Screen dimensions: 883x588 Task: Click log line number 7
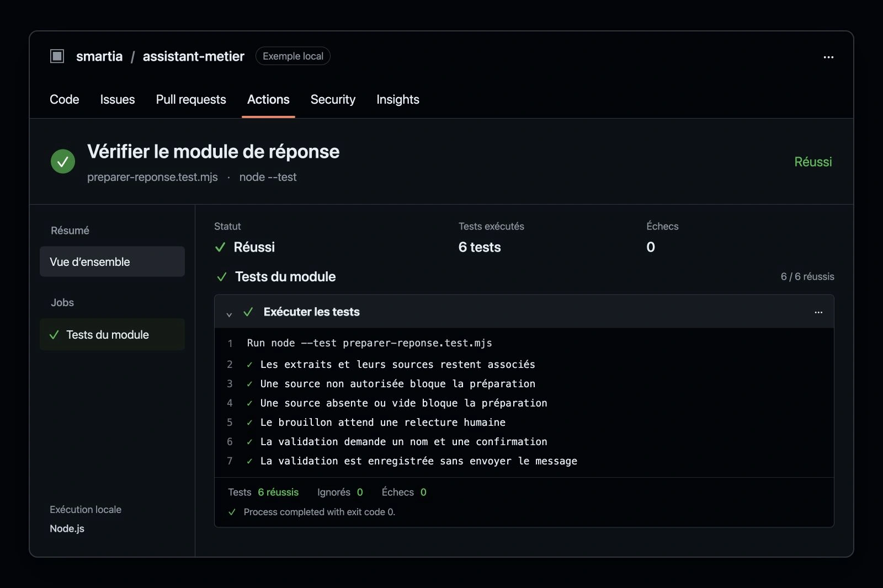[230, 461]
